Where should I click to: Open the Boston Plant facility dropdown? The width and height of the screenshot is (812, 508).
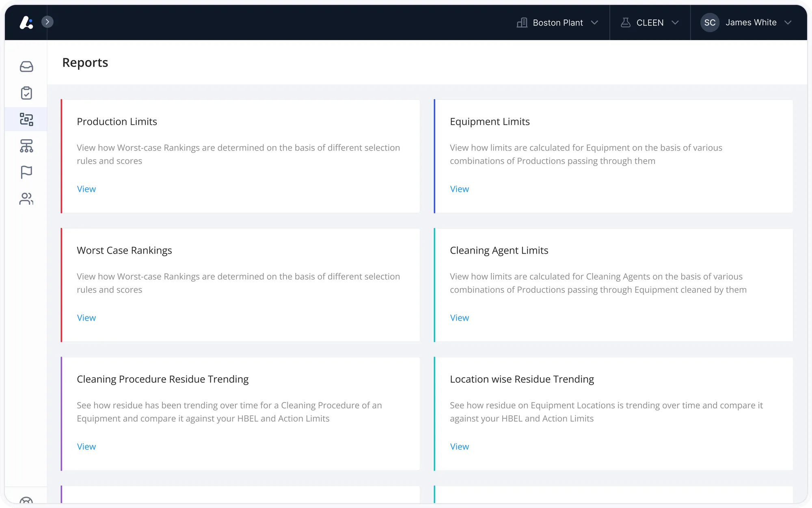[557, 22]
